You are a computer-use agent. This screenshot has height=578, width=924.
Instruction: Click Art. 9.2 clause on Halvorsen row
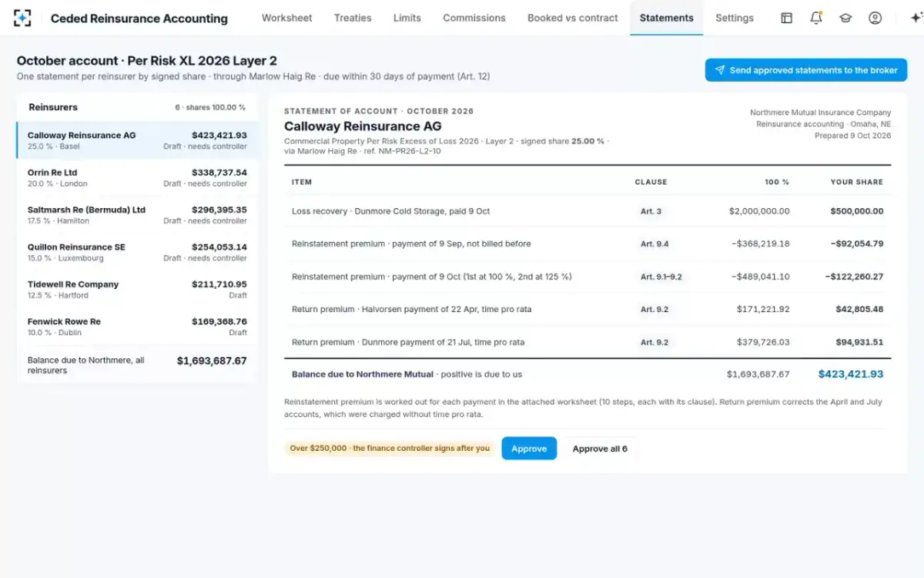654,309
